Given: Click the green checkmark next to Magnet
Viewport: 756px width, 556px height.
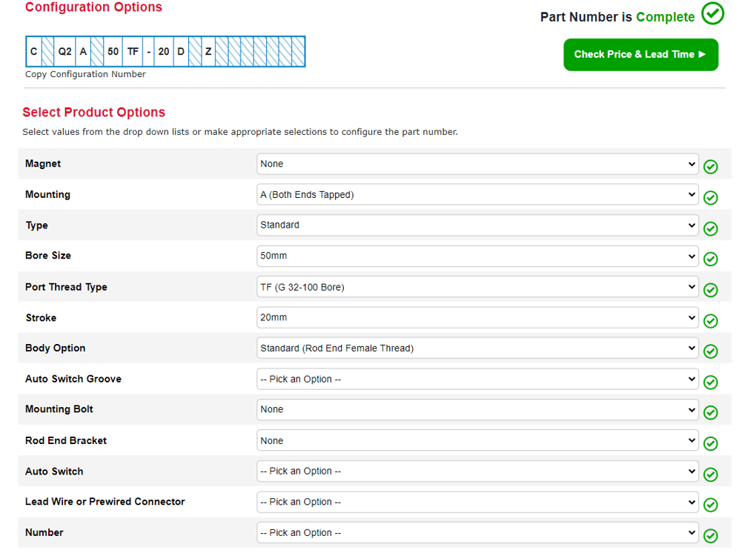Looking at the screenshot, I should (x=710, y=167).
